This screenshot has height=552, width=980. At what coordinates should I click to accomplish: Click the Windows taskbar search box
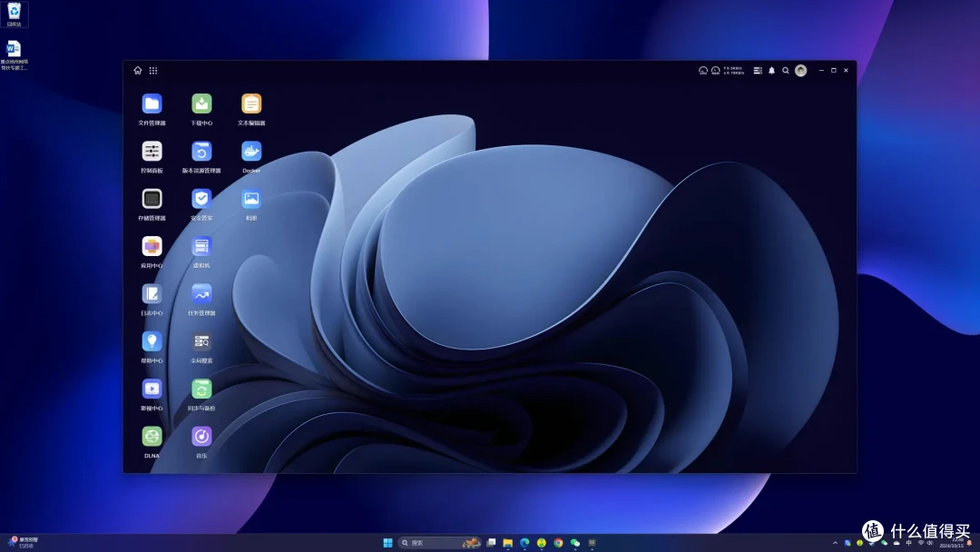point(439,543)
